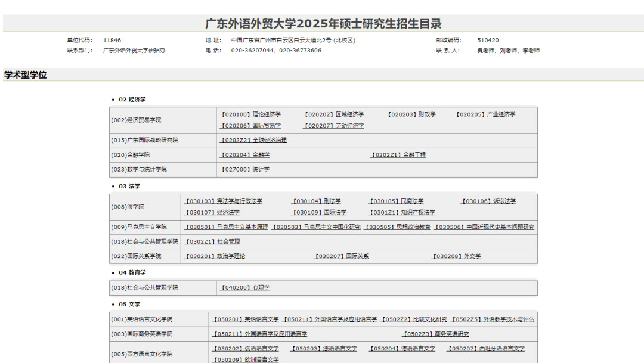Click the 【030208】外交学 link
Image resolution: width=644 pixels, height=363 pixels.
click(456, 256)
